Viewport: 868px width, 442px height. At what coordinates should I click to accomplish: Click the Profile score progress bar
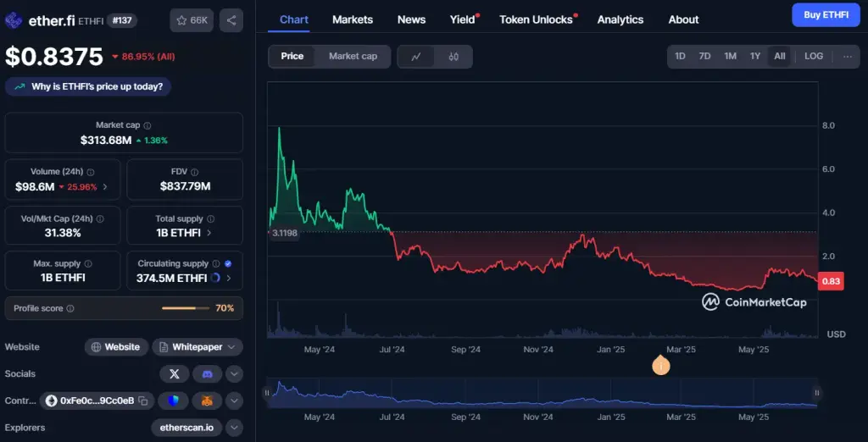186,308
